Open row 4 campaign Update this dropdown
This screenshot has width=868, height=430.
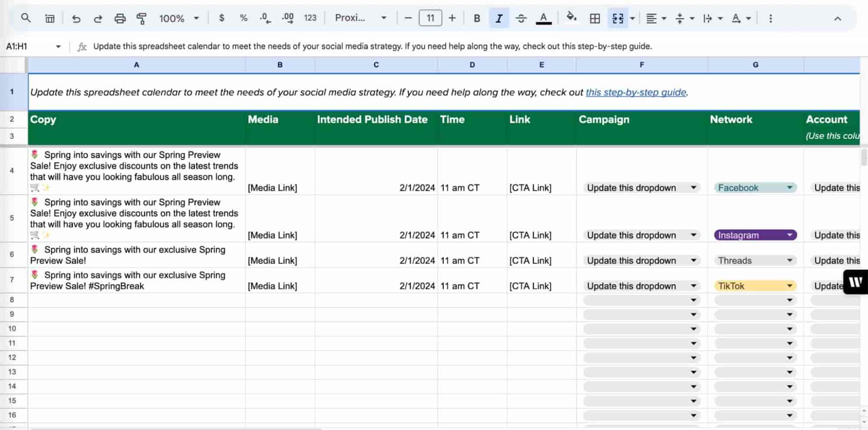[x=641, y=188]
